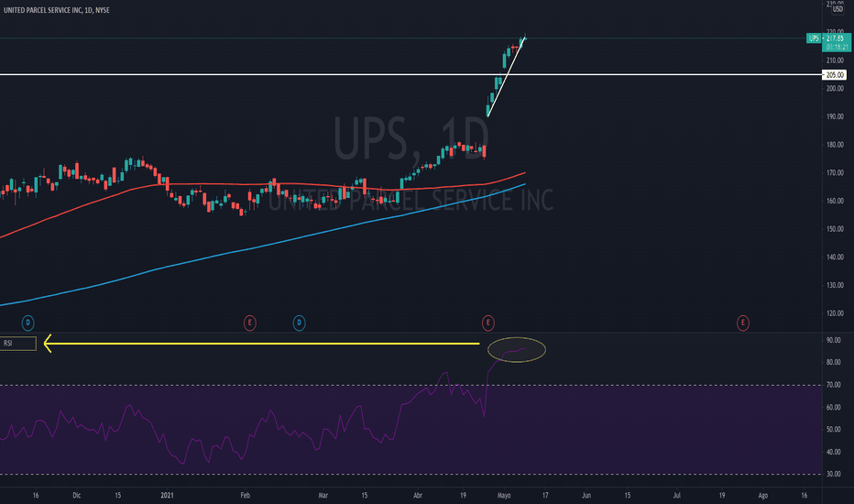Click the 120.00 price axis label
The width and height of the screenshot is (854, 504).
click(x=835, y=313)
